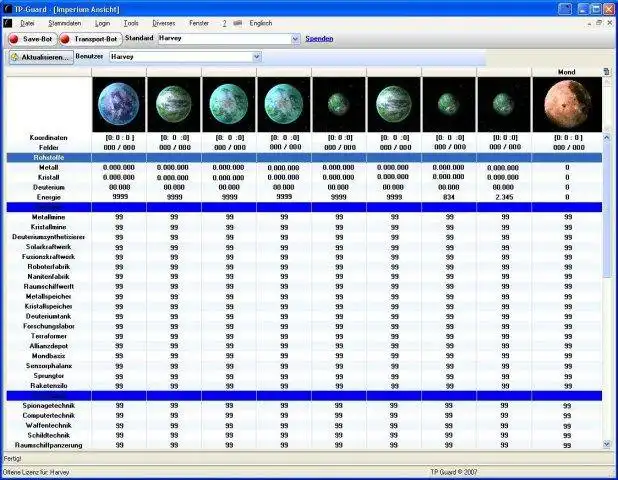Select planet thumbnail above Energie value 2.345
Screen dimensions: 618x480
click(504, 104)
